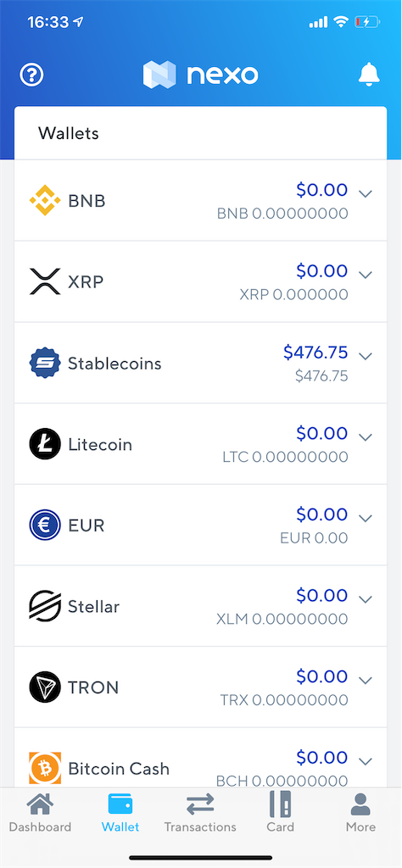Open notifications bell icon

(x=369, y=75)
